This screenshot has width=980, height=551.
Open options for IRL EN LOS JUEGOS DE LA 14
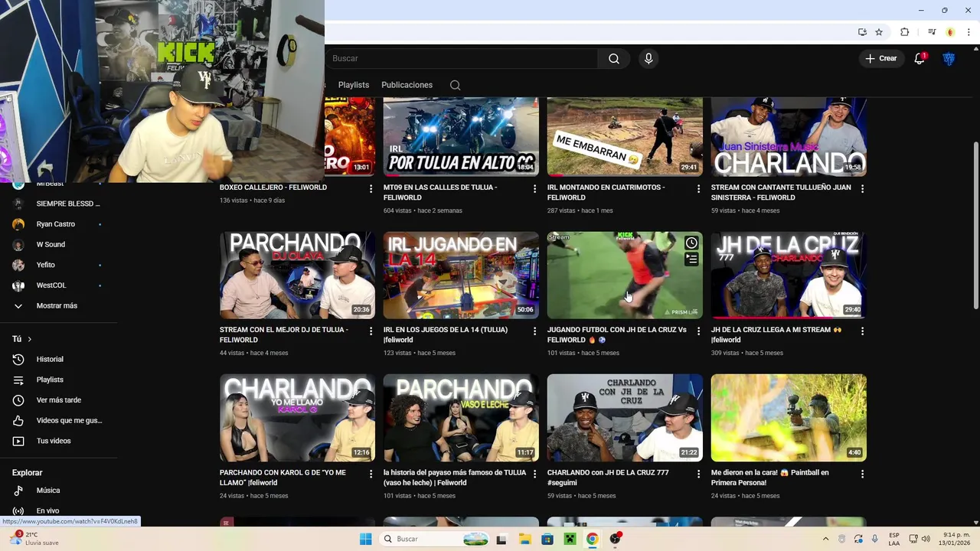coord(534,331)
